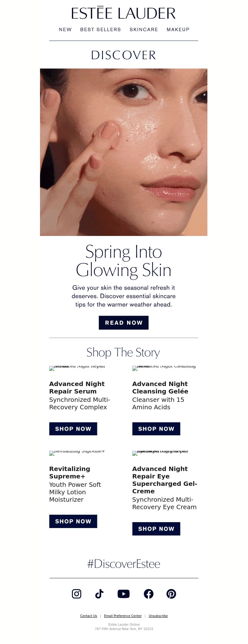Click the Unsubscribe link
The height and width of the screenshot is (644, 248).
pyautogui.click(x=158, y=616)
